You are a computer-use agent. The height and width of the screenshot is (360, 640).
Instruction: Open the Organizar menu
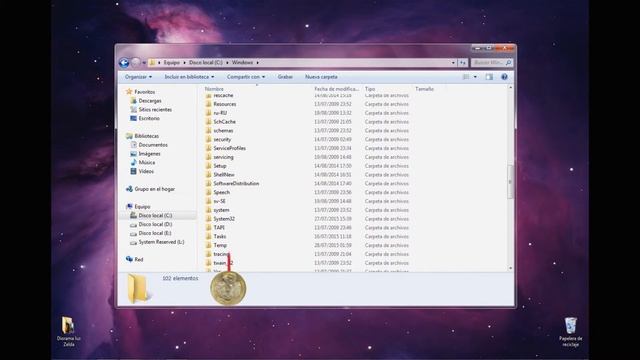tap(138, 77)
